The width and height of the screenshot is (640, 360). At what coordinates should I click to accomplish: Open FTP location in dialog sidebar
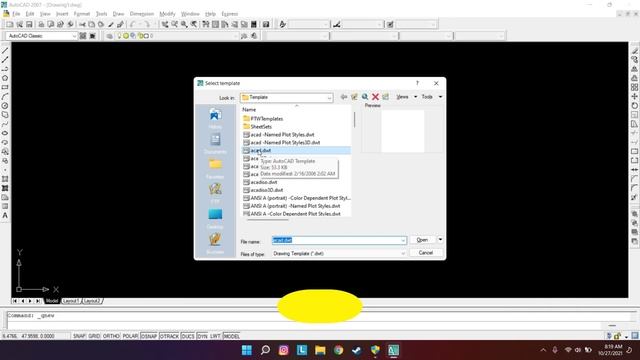click(x=215, y=193)
